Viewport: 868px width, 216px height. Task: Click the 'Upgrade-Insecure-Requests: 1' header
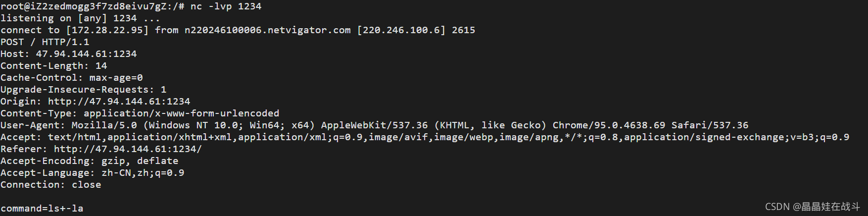coord(84,90)
